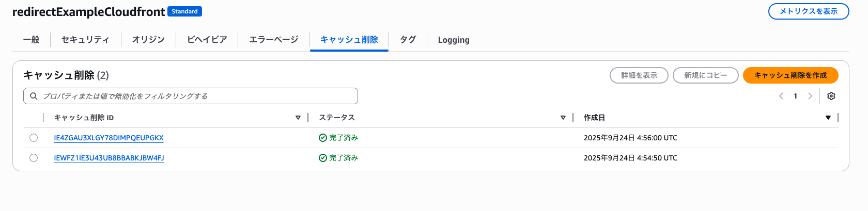Open invalidation link IE4ZGAU3XLGY78DIMPQEUPGKX
This screenshot has height=211, width=868.
click(x=109, y=138)
